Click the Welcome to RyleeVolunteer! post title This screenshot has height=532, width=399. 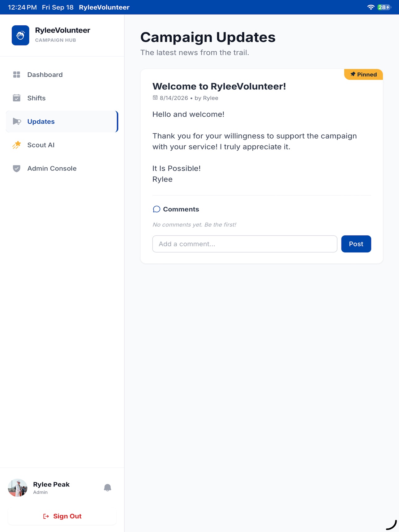click(x=219, y=86)
